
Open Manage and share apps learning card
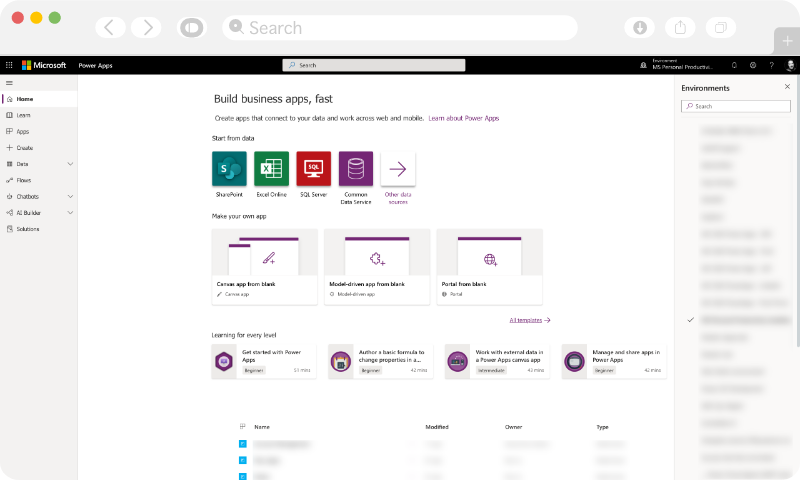pyautogui.click(x=614, y=362)
